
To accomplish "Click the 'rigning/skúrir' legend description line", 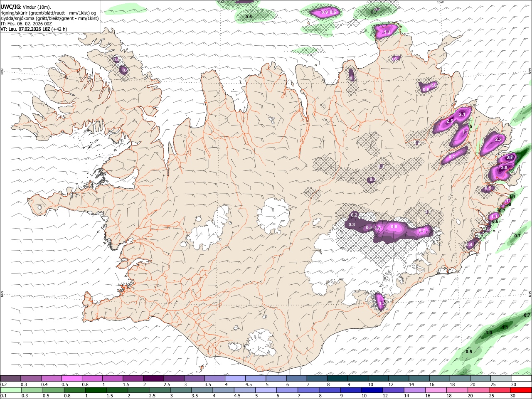I will (x=48, y=12).
